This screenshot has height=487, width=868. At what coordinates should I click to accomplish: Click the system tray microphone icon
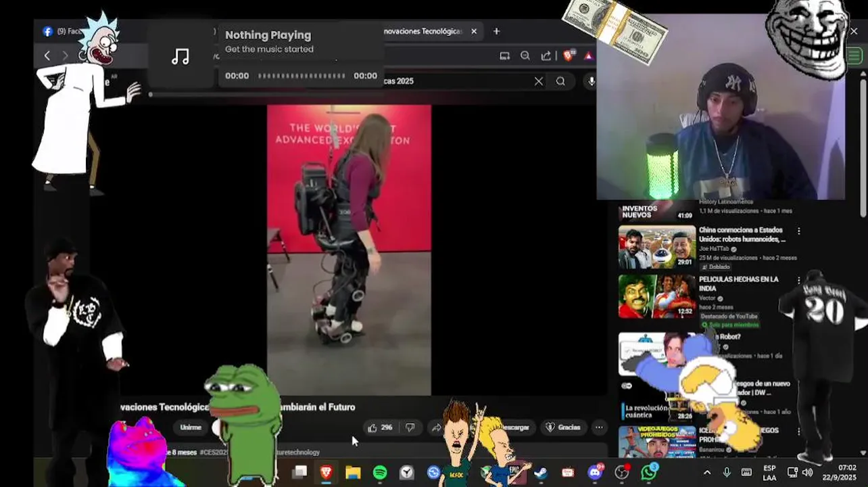point(727,472)
